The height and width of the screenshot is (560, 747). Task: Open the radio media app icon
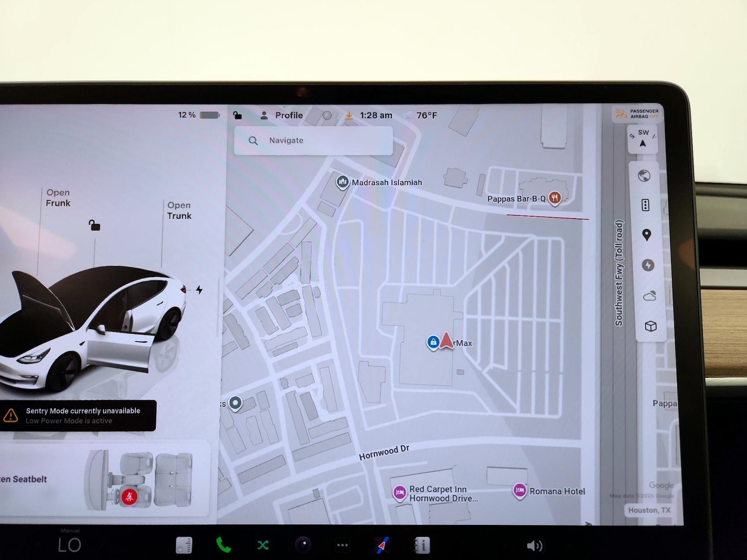[x=184, y=545]
